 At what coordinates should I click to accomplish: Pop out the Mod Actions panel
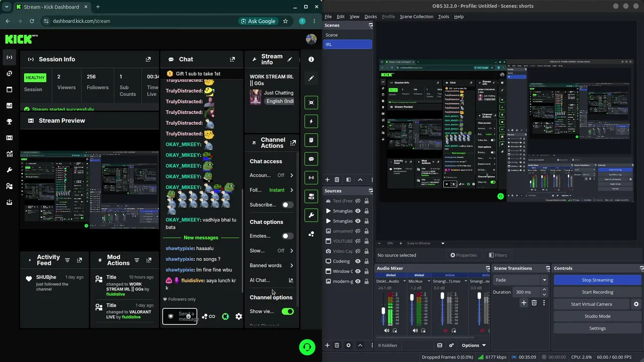[x=149, y=260]
